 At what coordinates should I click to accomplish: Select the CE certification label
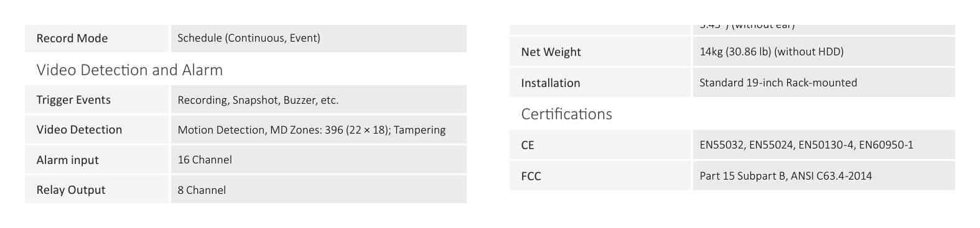click(600, 145)
